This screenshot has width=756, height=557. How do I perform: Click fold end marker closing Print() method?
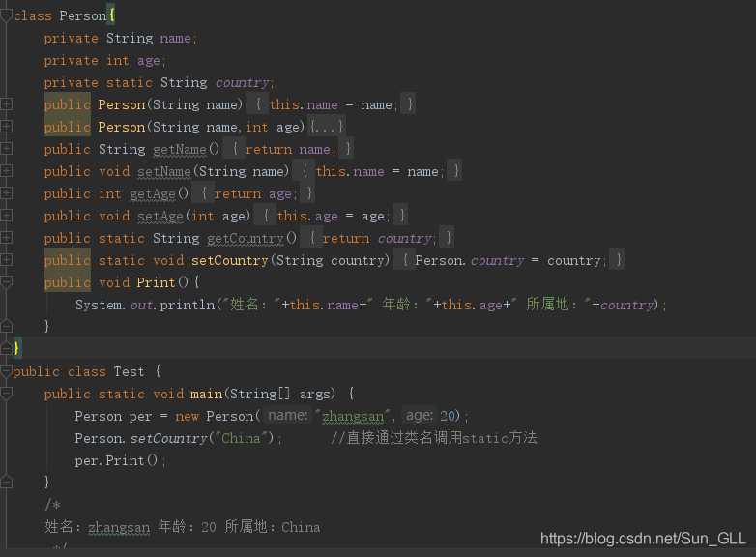(6, 326)
